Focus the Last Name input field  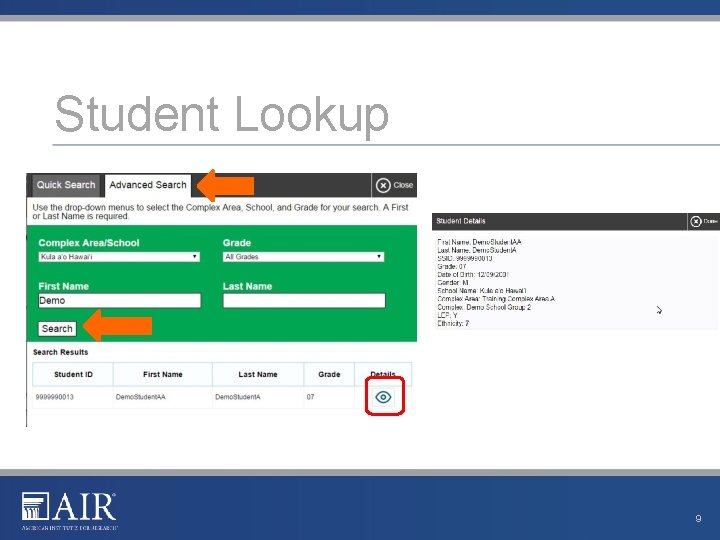[304, 301]
